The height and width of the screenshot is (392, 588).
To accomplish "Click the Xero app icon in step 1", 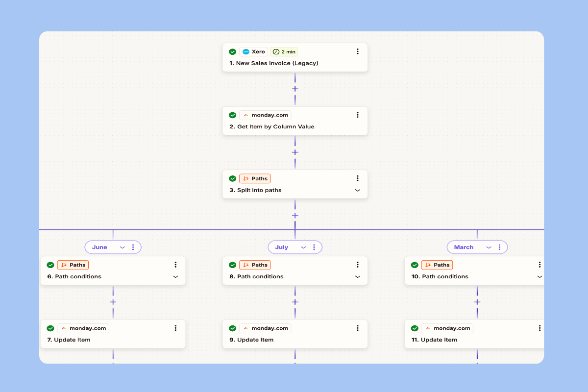I will pyautogui.click(x=246, y=52).
